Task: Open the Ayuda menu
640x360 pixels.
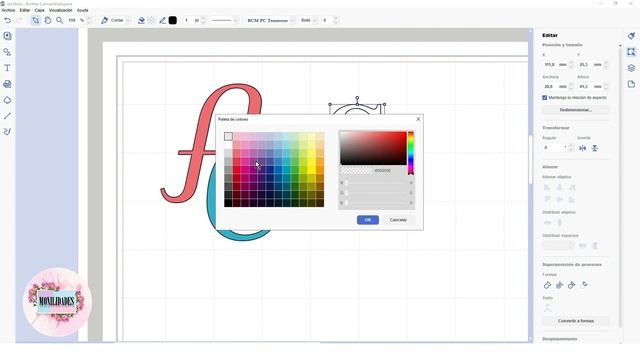Action: pyautogui.click(x=82, y=10)
